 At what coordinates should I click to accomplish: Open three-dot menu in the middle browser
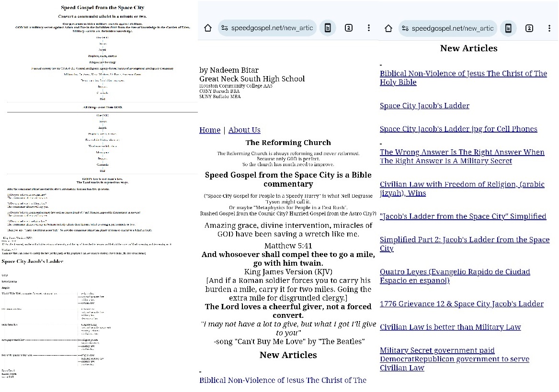click(x=369, y=28)
